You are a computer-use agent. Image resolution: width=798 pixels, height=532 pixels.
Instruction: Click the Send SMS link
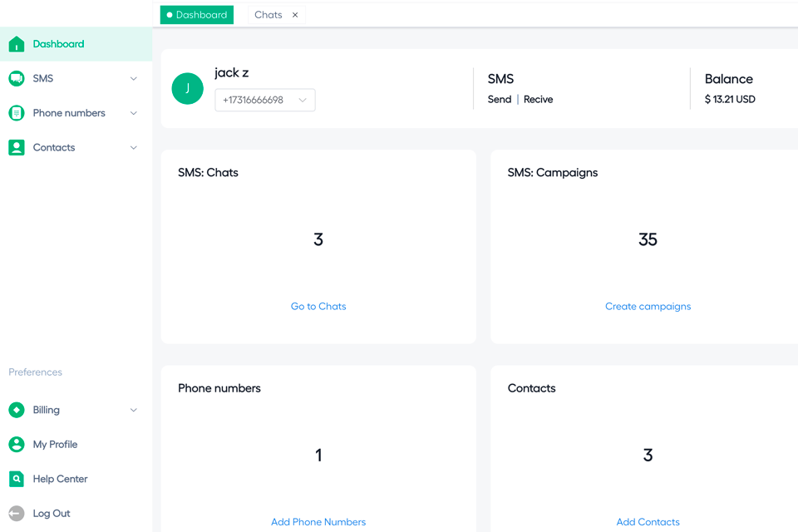500,99
